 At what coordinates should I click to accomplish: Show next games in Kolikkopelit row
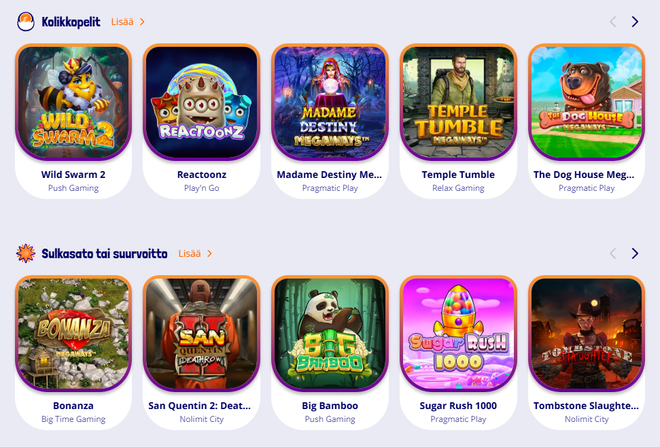[635, 21]
